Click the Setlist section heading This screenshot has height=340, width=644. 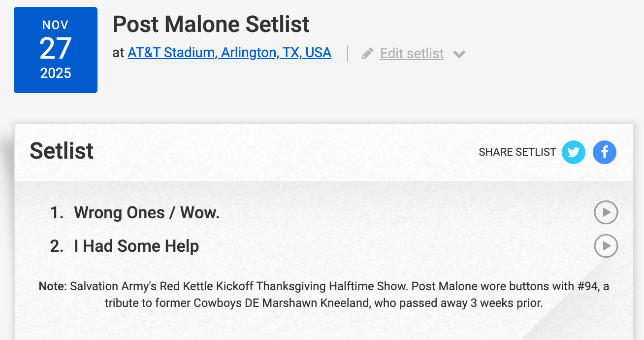click(x=62, y=151)
